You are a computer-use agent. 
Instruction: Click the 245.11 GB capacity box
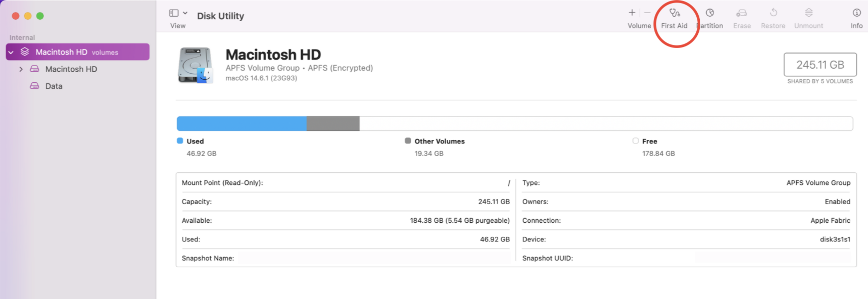click(x=820, y=65)
